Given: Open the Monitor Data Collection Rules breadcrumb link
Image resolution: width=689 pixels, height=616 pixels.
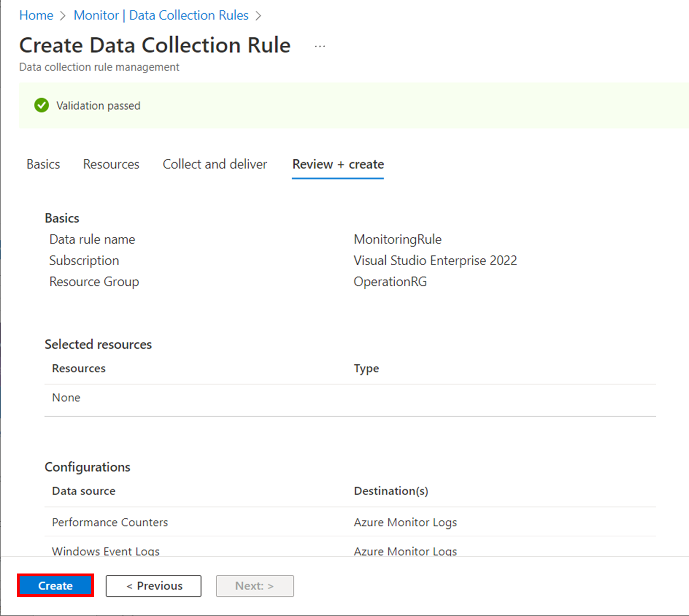Looking at the screenshot, I should (x=161, y=15).
